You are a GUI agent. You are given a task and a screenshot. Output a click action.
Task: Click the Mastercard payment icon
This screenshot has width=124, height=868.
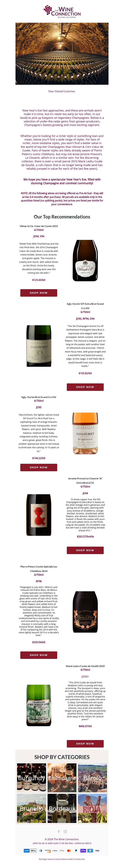pyautogui.click(x=69, y=850)
